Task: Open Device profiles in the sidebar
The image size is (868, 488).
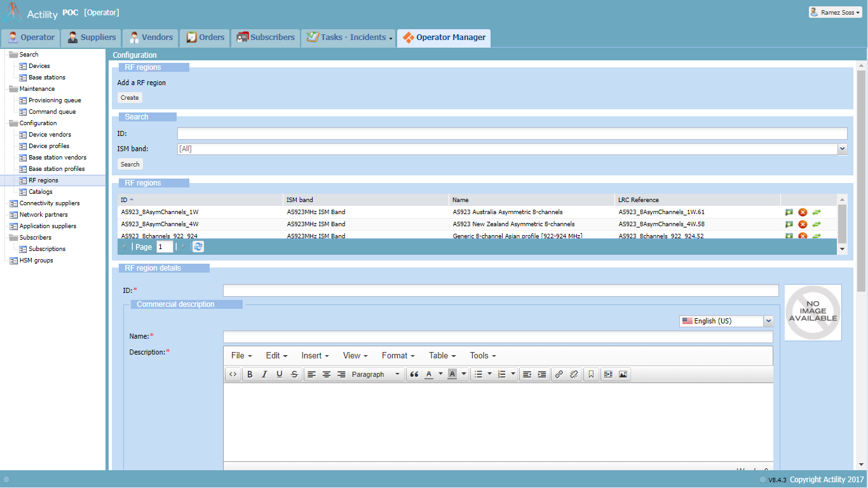Action: click(49, 146)
